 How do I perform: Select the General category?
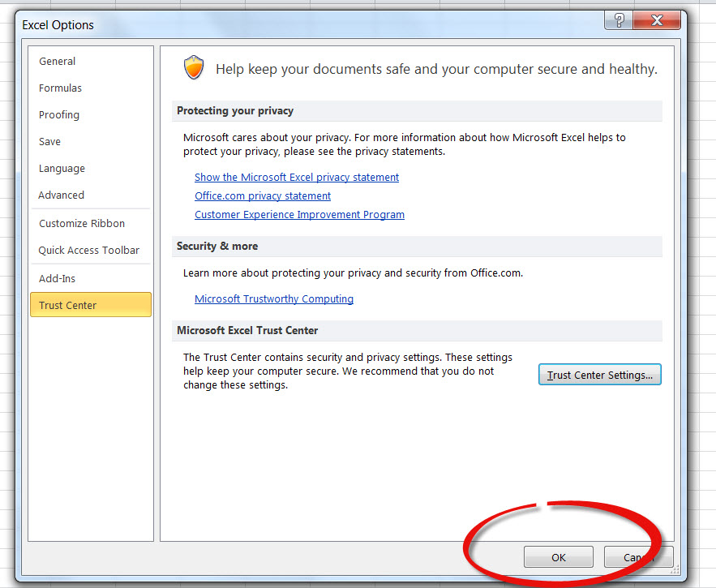[57, 62]
